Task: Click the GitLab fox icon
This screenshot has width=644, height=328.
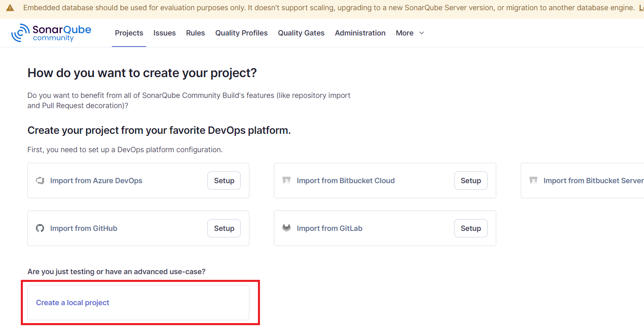Action: tap(286, 228)
